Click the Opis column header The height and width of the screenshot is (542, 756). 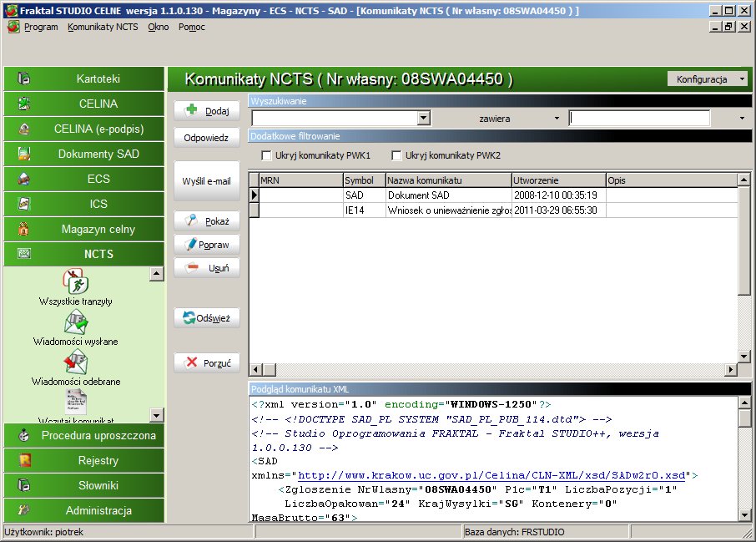point(672,180)
